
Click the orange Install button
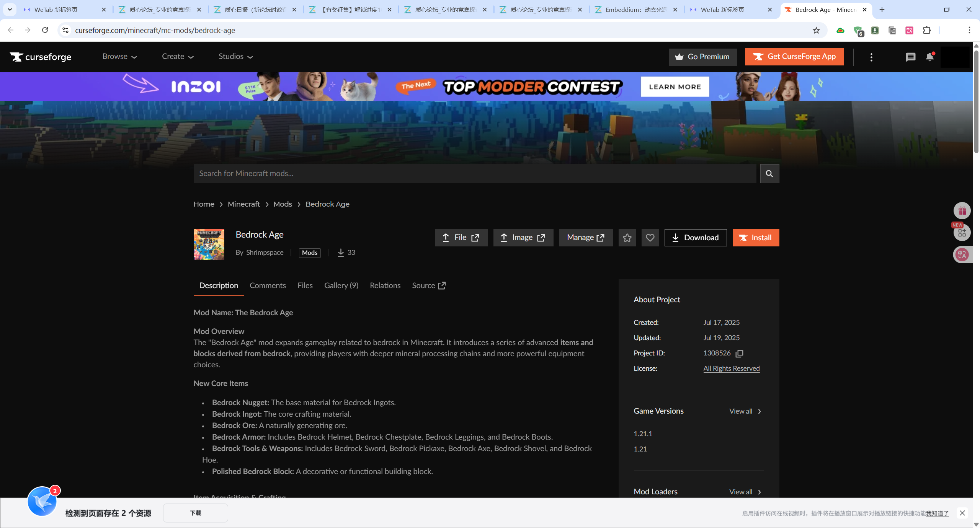point(756,238)
